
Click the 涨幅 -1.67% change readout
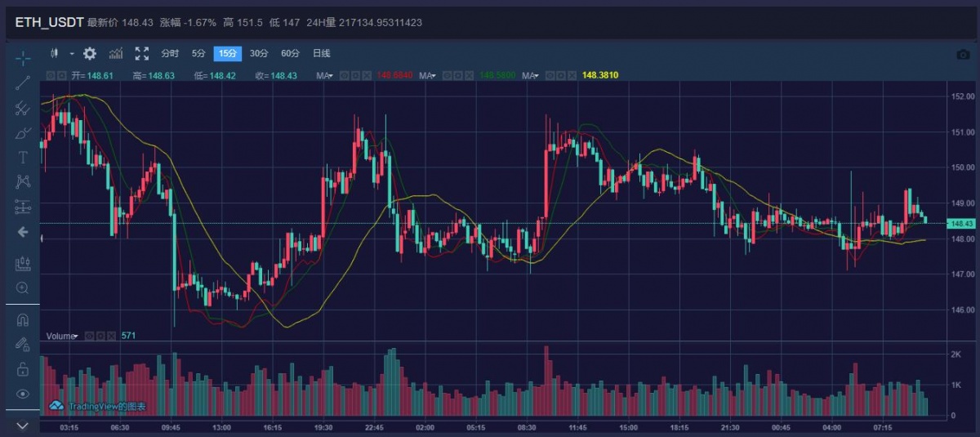click(x=188, y=22)
